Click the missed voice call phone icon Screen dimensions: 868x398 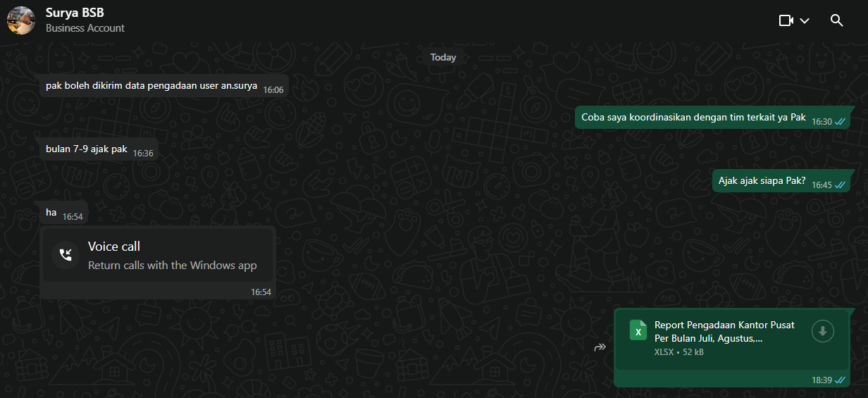pyautogui.click(x=66, y=255)
